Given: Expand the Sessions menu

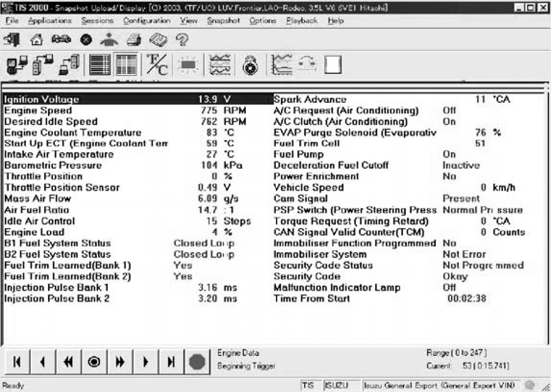Looking at the screenshot, I should (x=98, y=21).
